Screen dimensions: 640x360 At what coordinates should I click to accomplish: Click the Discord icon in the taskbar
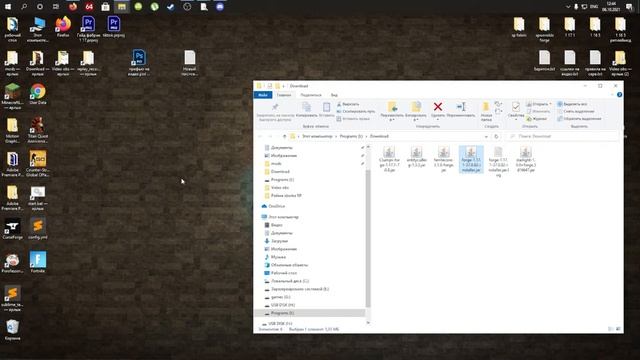click(220, 7)
